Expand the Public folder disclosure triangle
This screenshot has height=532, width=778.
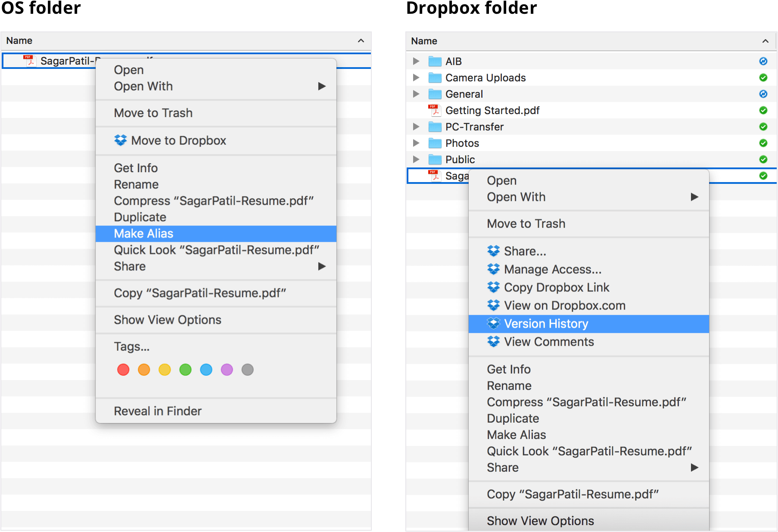(416, 159)
